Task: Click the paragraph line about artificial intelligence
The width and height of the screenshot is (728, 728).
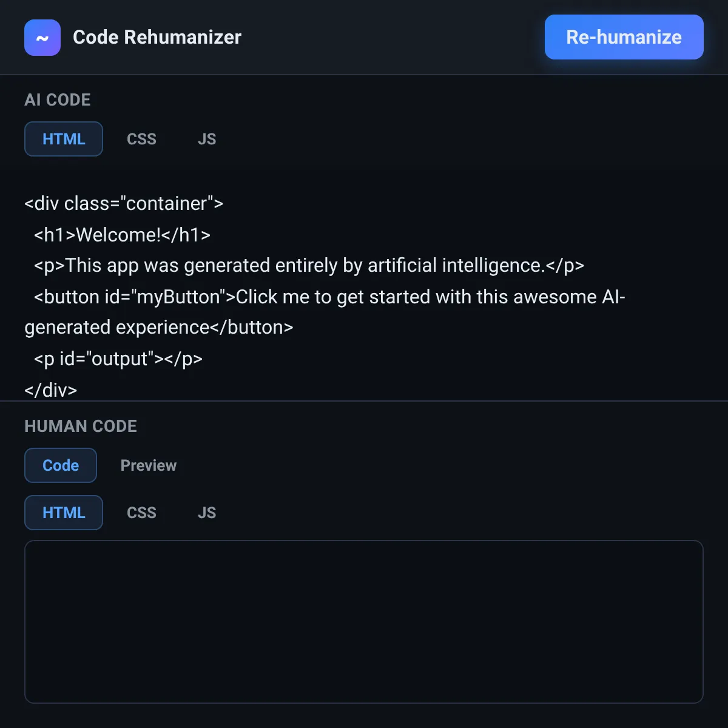Action: click(x=309, y=266)
